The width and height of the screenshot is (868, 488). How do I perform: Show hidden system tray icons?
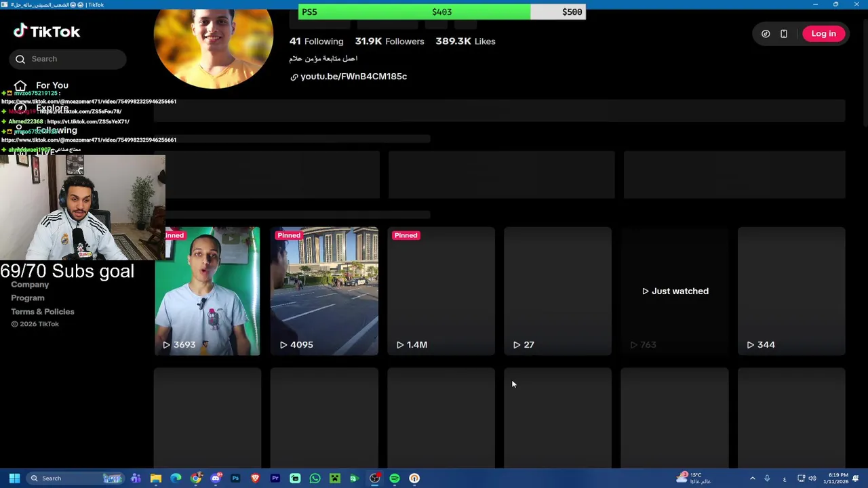tap(752, 479)
